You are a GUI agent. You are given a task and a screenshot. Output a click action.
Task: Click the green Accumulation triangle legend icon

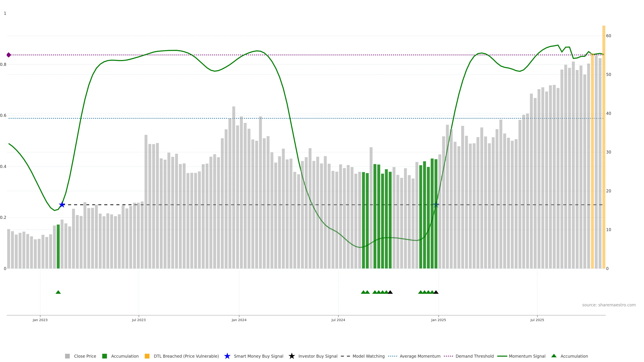tap(554, 356)
